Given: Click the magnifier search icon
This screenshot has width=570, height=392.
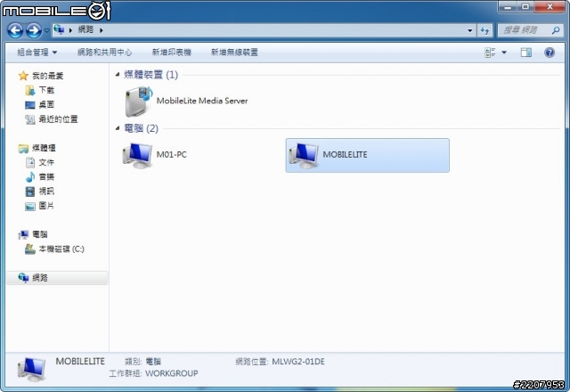Looking at the screenshot, I should (556, 30).
